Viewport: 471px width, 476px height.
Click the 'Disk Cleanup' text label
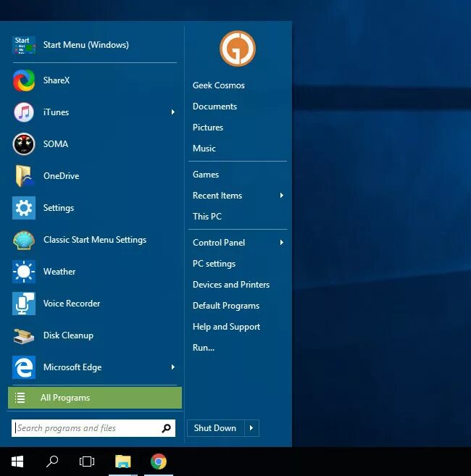(x=68, y=335)
